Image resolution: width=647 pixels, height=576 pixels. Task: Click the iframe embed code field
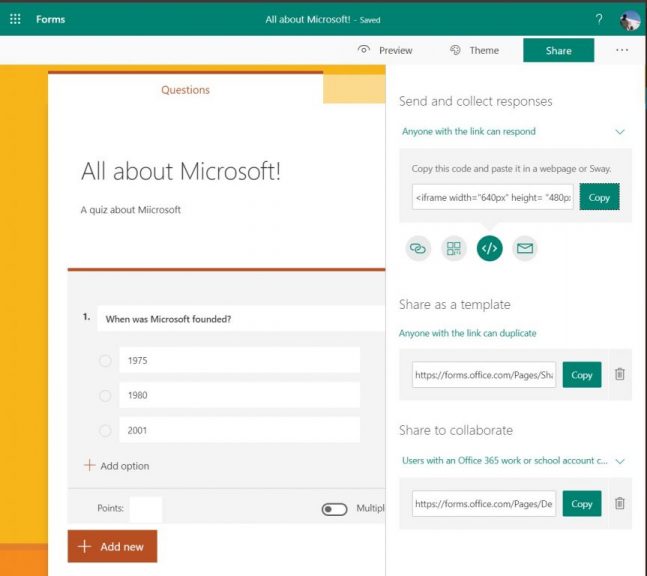click(x=493, y=197)
